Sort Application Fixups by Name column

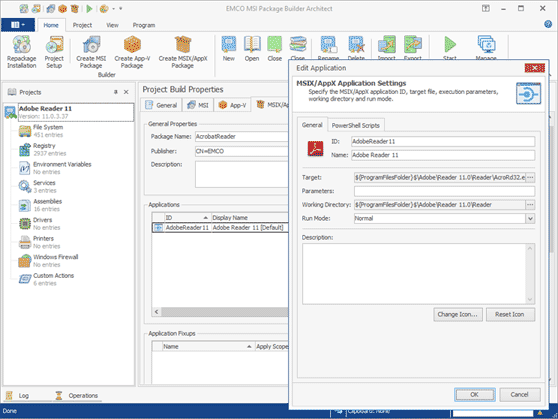pos(208,346)
